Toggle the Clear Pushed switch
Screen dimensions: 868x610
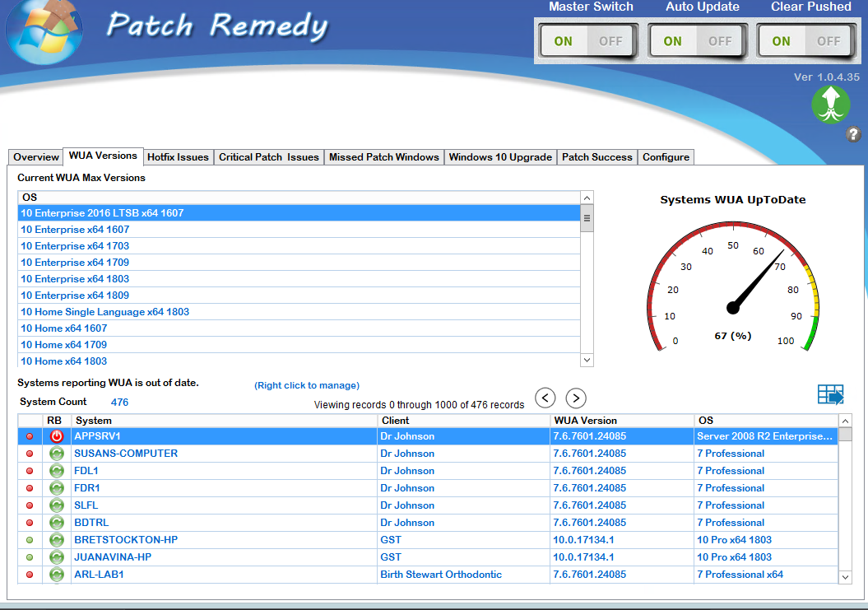pos(805,41)
